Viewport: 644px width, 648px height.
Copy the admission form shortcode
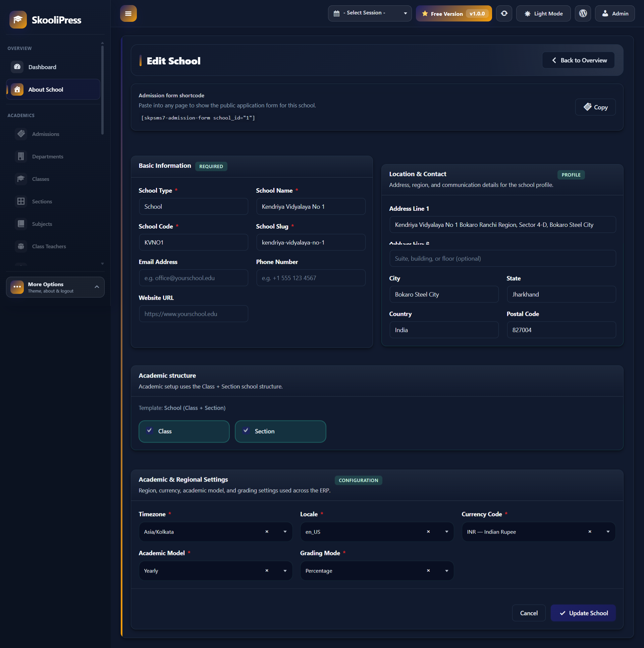pyautogui.click(x=595, y=107)
